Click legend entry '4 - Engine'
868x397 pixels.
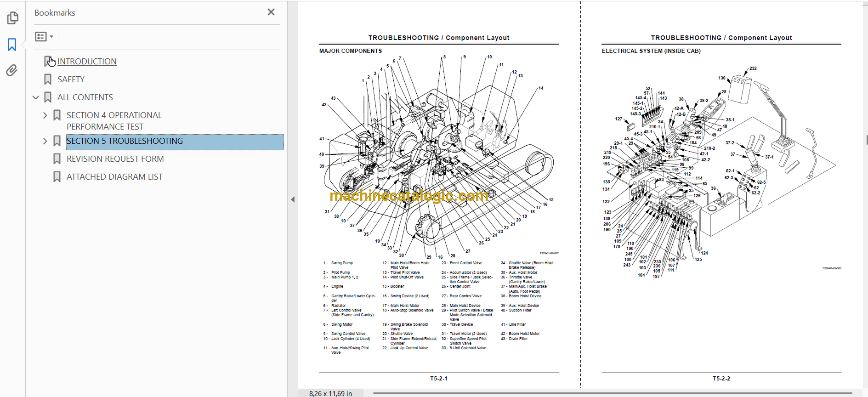point(333,286)
